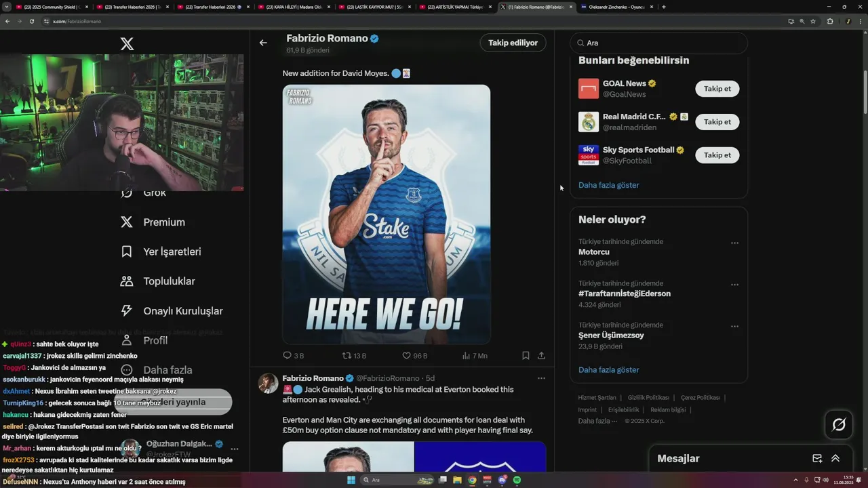Viewport: 868px width, 488px height.
Task: Show hidden system tray icons
Action: 796,480
